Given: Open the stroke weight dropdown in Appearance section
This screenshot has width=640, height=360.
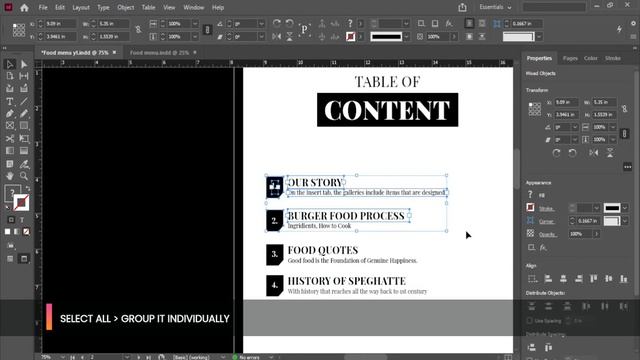Looking at the screenshot, I should pyautogui.click(x=596, y=208).
